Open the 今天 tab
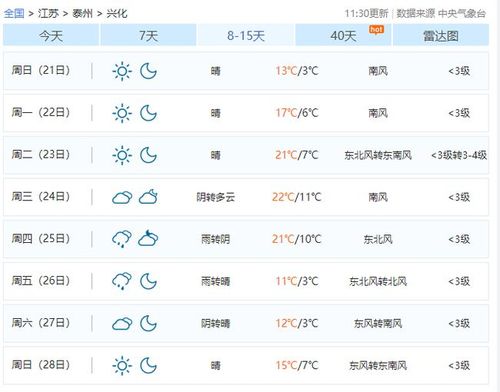Screen dimensions: 500x392 pyautogui.click(x=51, y=35)
